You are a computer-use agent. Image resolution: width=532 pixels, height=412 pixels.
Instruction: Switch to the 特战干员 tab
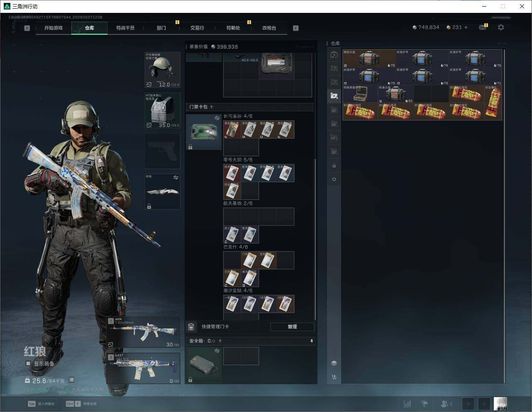click(x=125, y=28)
